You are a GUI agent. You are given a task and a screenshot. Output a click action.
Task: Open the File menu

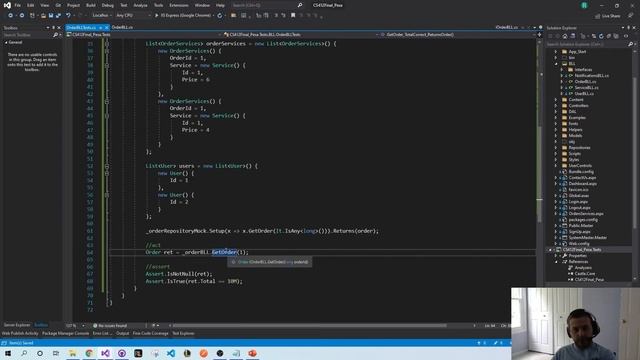[18, 5]
